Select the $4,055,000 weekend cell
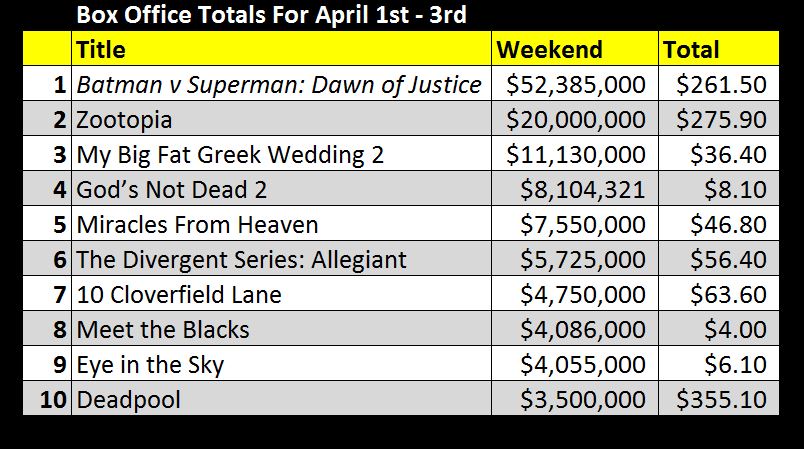The height and width of the screenshot is (449, 804). pos(583,365)
